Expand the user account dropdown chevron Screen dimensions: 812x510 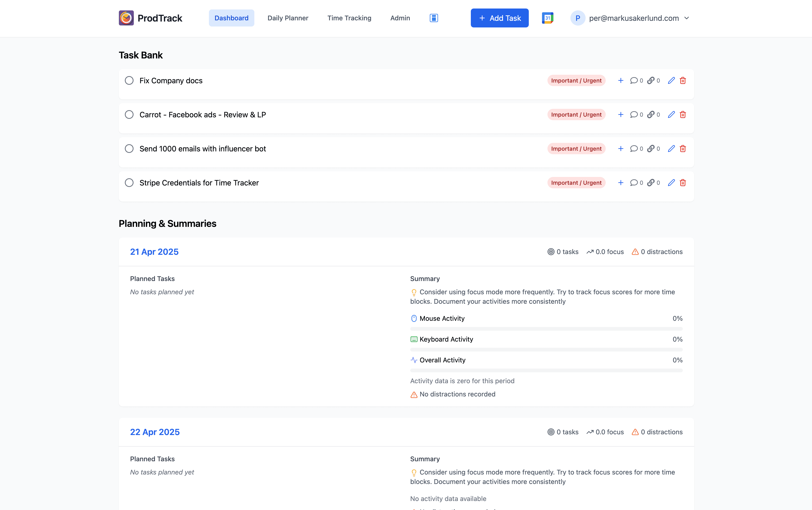(x=687, y=18)
